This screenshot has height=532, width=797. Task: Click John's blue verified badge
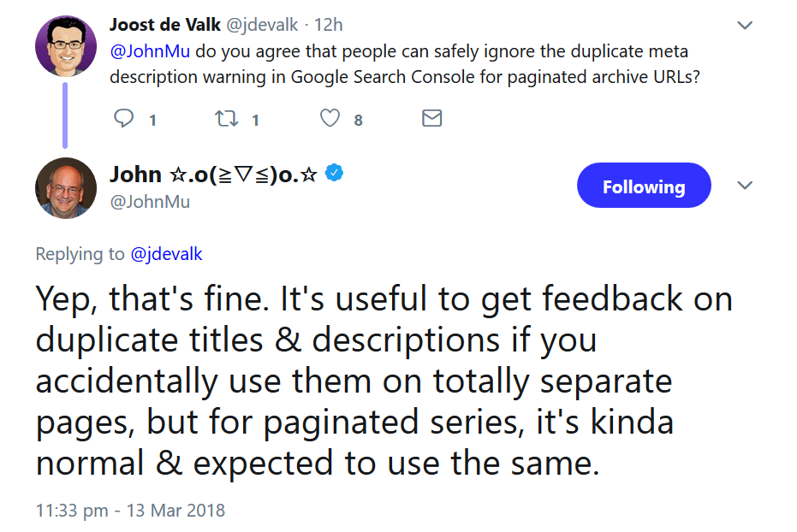coord(336,174)
